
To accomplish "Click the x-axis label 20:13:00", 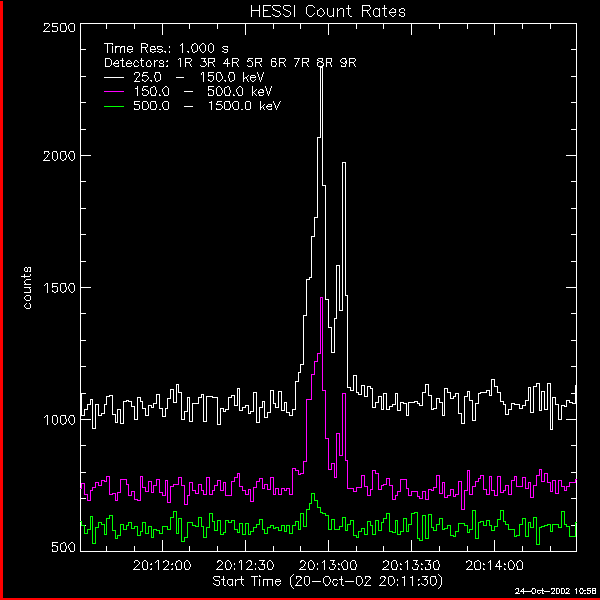I will pyautogui.click(x=328, y=565).
